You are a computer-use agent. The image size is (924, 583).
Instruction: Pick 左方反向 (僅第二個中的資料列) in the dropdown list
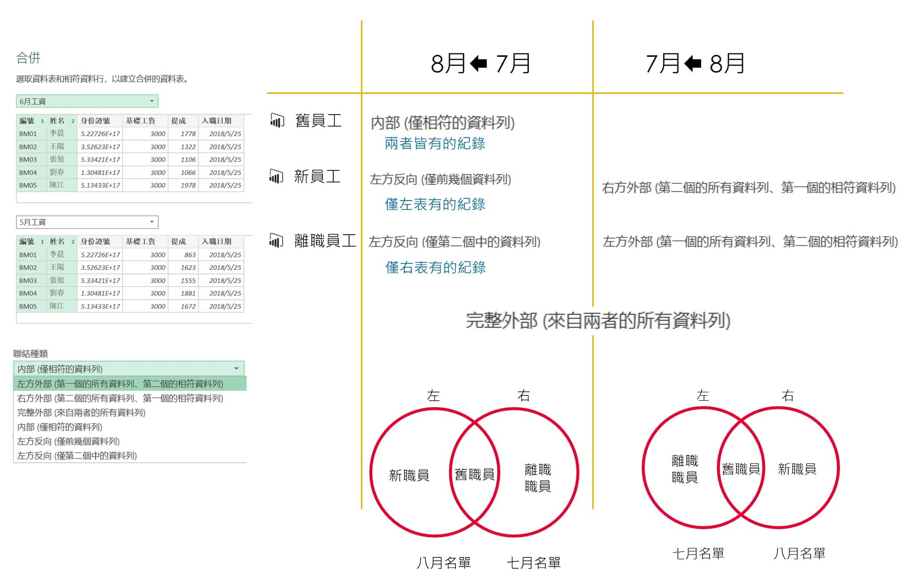click(x=77, y=456)
